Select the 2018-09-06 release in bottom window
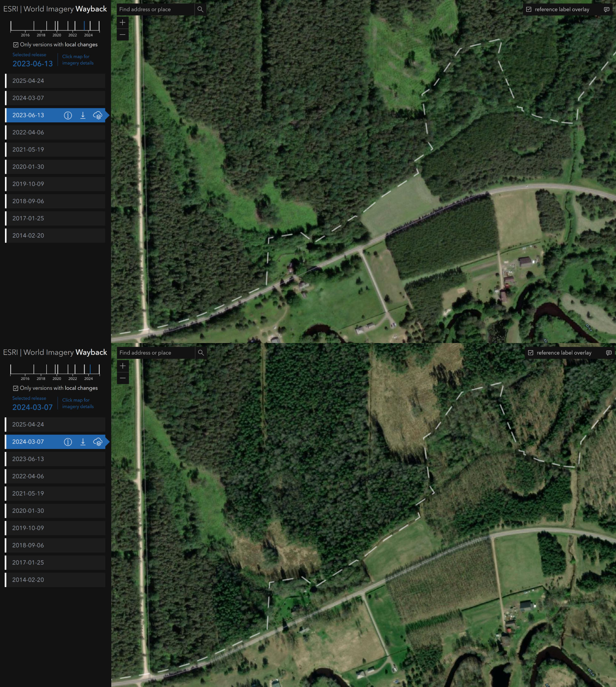 55,545
